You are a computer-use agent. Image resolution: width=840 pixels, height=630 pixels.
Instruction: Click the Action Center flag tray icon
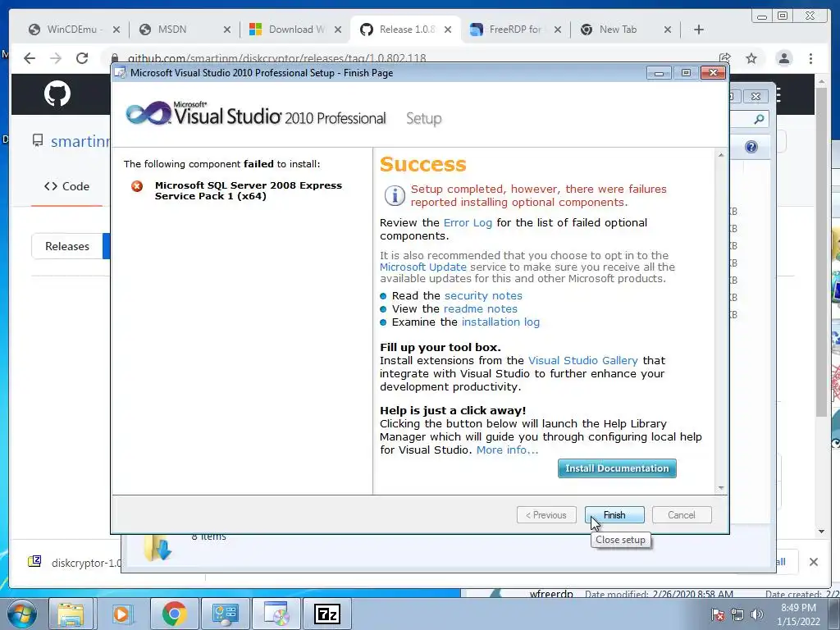pyautogui.click(x=718, y=614)
